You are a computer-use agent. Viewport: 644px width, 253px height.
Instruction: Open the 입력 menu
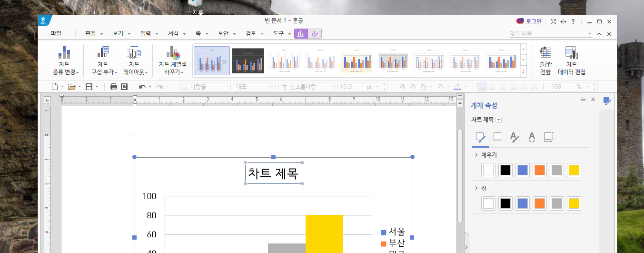[146, 34]
